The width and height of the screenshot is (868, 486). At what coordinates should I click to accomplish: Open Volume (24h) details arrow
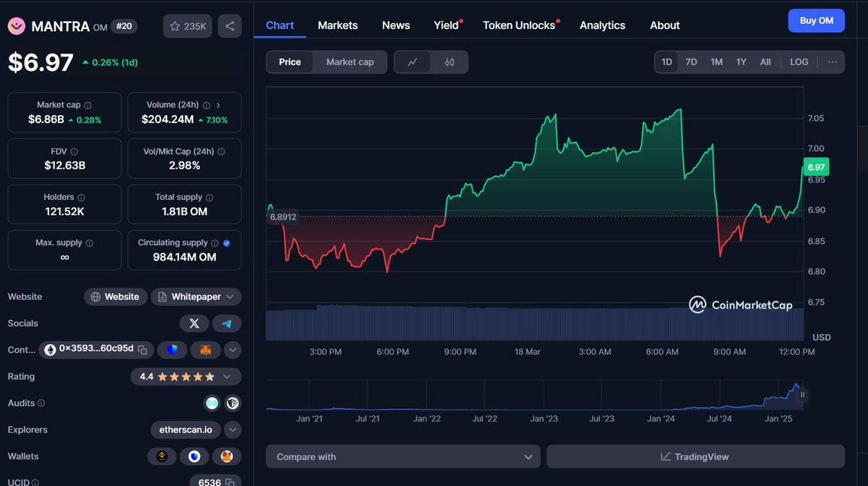[218, 105]
